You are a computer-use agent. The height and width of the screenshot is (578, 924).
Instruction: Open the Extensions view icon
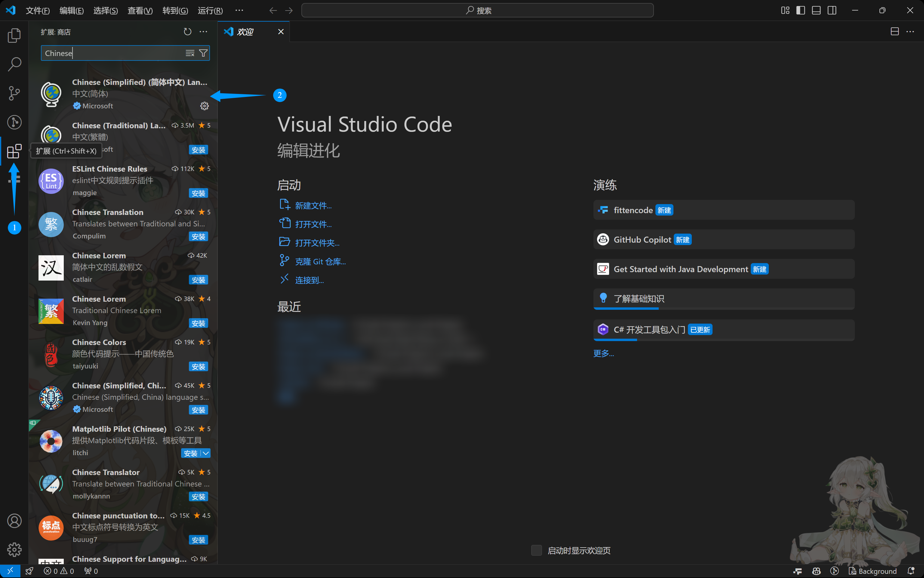coord(14,151)
